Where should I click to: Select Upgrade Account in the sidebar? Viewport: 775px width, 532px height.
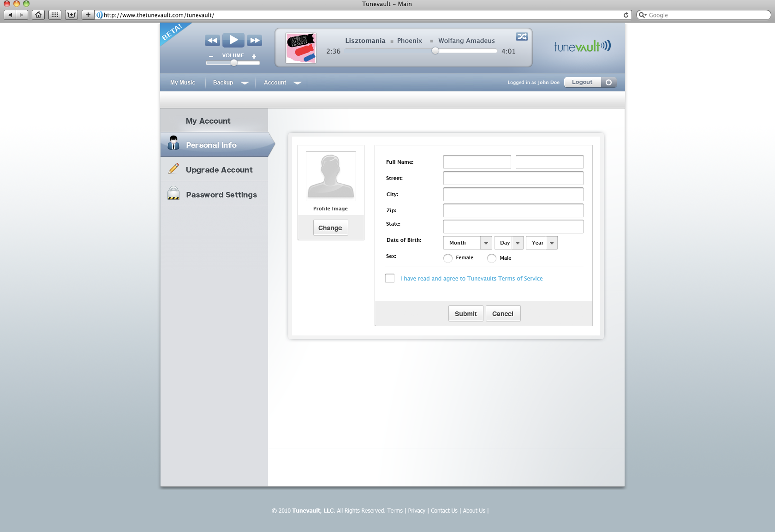(214, 169)
